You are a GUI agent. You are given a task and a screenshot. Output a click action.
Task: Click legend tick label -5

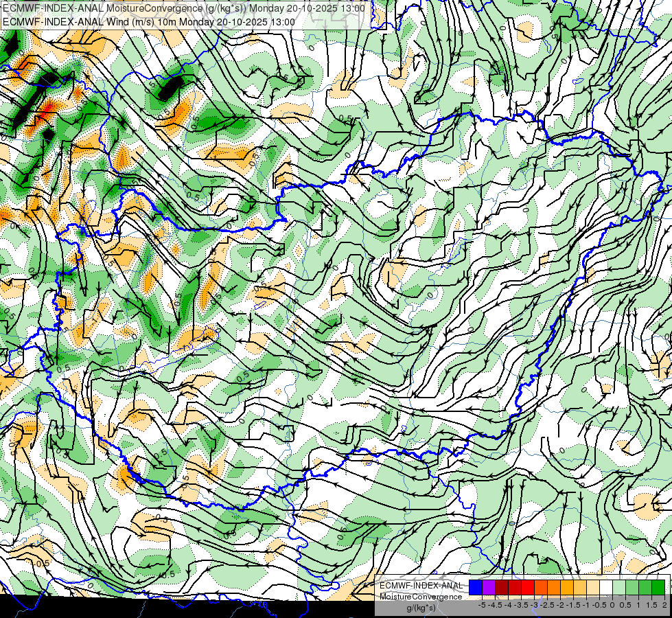point(482,605)
